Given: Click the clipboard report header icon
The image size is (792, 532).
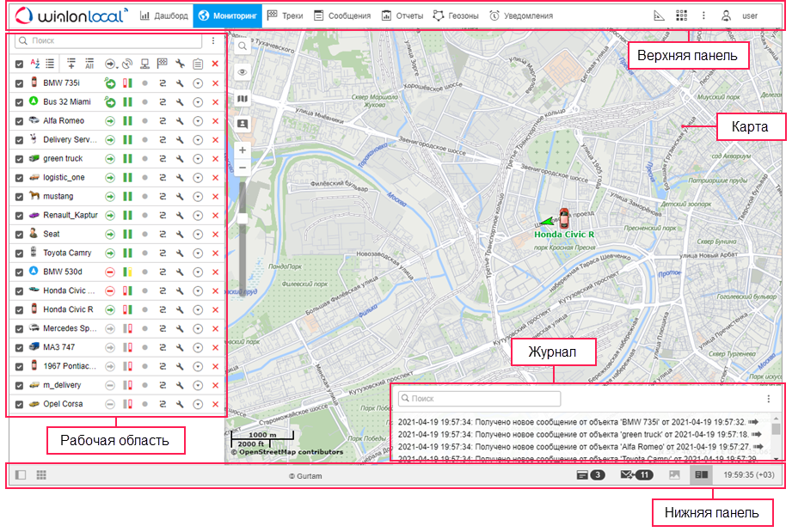Looking at the screenshot, I should [198, 64].
